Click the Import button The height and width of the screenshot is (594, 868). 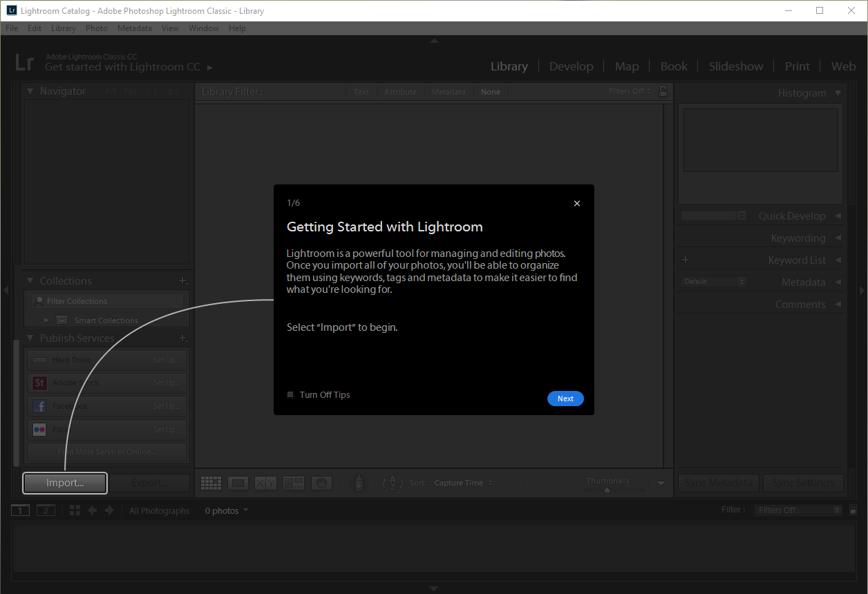click(65, 483)
